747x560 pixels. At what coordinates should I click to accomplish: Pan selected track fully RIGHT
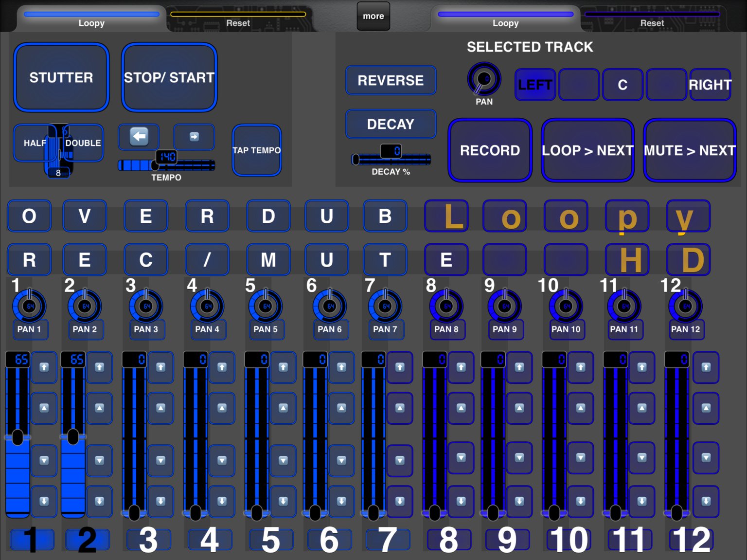(x=710, y=85)
